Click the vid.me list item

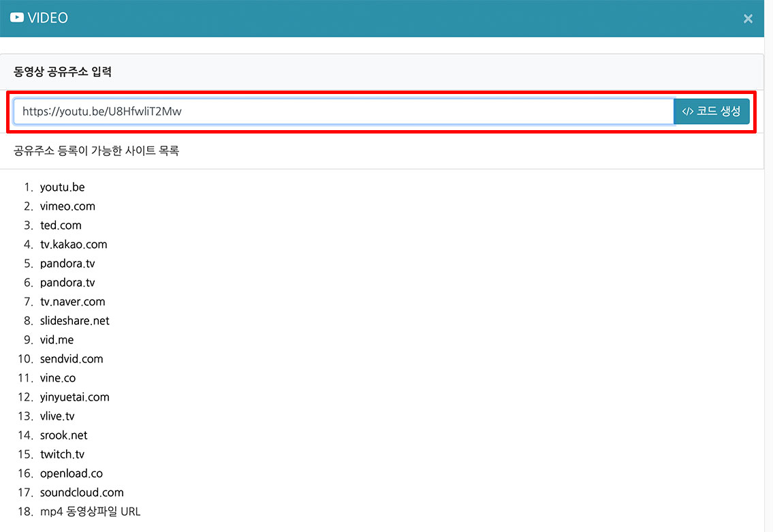[57, 340]
